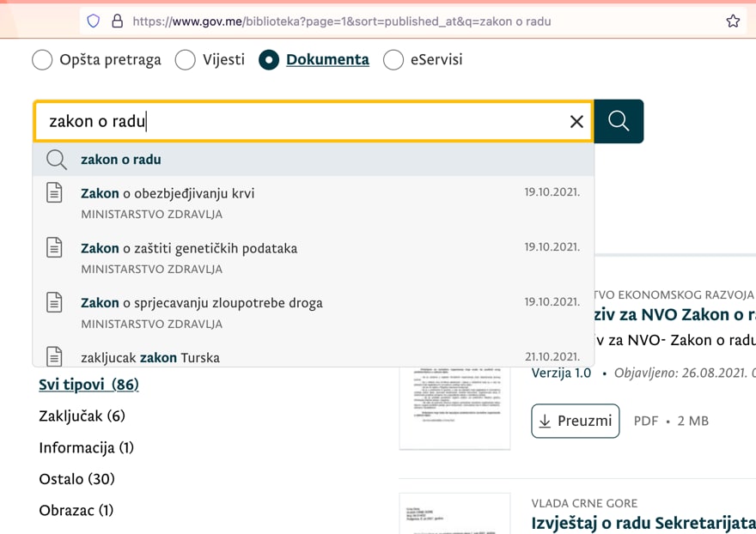Open suggestion zakljucak zakon Turska

(x=314, y=355)
